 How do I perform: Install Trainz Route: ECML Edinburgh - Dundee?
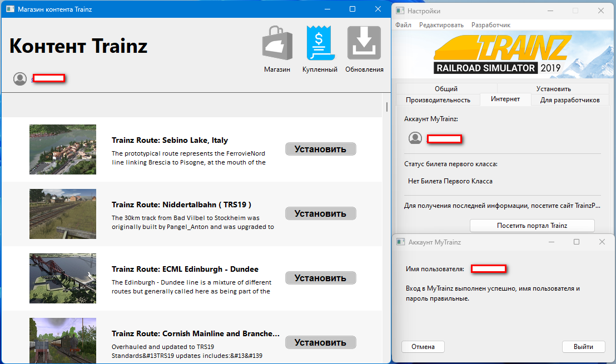(321, 278)
